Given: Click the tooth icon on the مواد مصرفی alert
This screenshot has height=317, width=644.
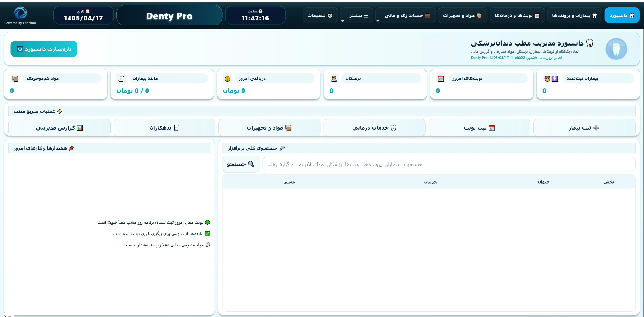Looking at the screenshot, I should (208, 245).
